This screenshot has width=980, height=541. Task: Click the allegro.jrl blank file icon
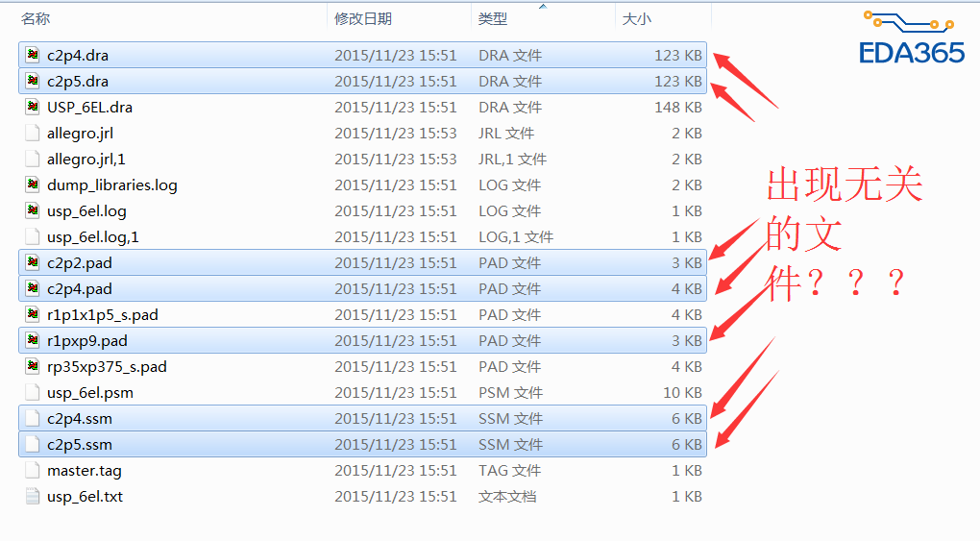(33, 134)
